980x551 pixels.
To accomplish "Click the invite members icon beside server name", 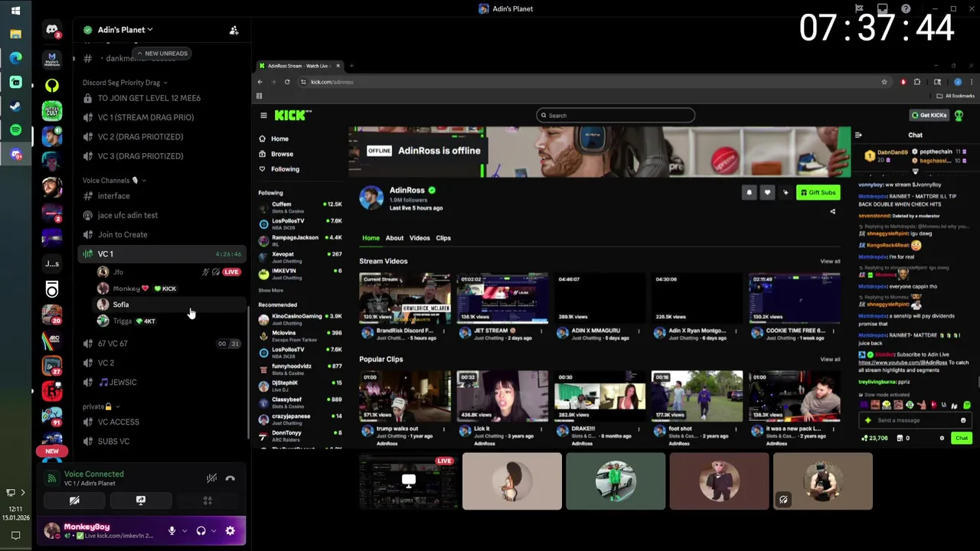I will pos(234,30).
